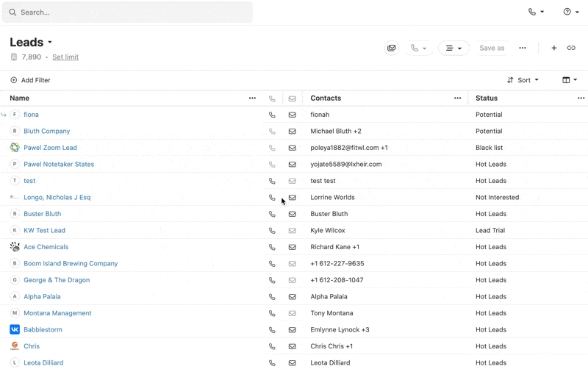Click the Save as button
The height and width of the screenshot is (369, 588).
coord(492,48)
